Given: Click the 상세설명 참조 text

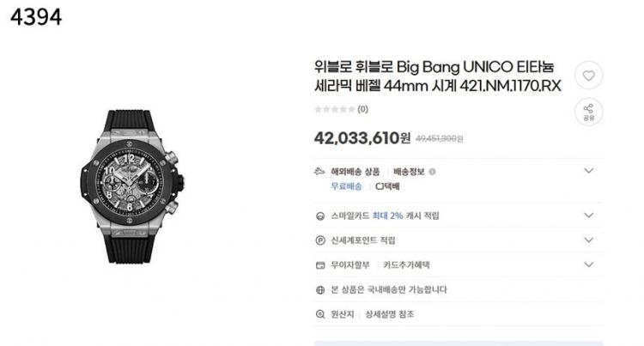Looking at the screenshot, I should tap(390, 314).
